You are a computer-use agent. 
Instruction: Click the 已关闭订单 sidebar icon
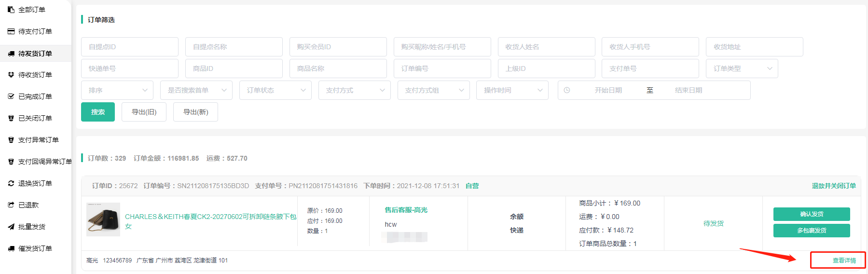coord(11,118)
